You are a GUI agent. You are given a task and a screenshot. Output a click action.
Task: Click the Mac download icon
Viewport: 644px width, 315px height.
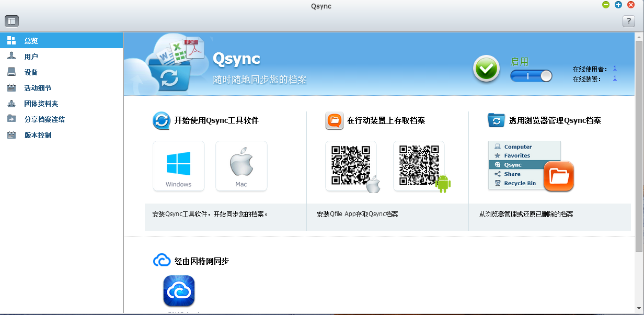(241, 166)
